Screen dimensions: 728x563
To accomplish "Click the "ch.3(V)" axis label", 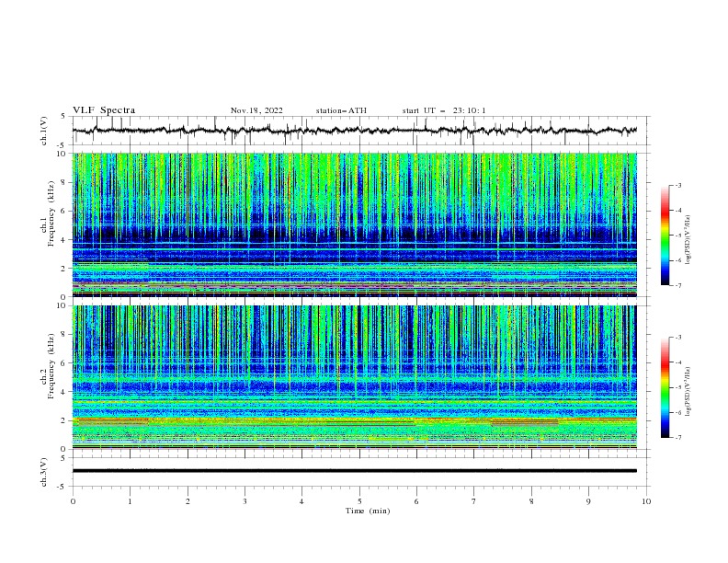I will 44,472.
